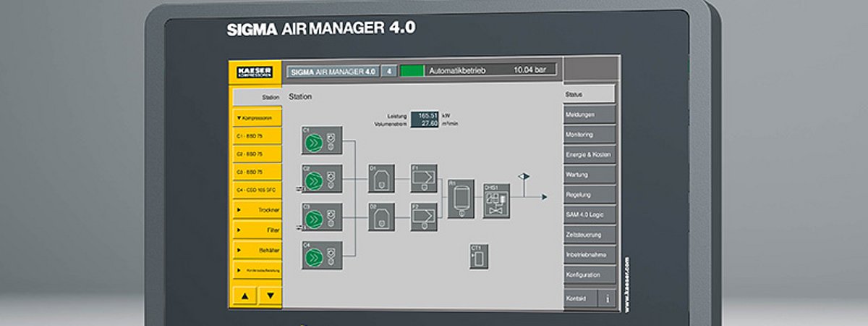Click the Kontakt button
The image size is (868, 326).
(x=580, y=298)
